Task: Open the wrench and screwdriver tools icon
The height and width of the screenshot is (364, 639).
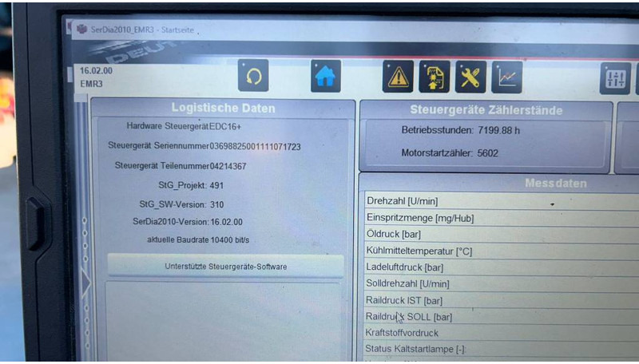Action: point(470,77)
